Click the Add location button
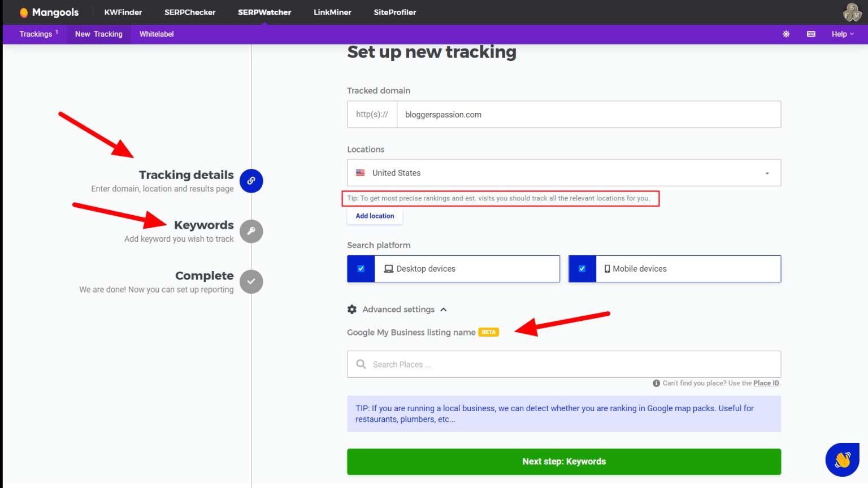 click(x=375, y=216)
